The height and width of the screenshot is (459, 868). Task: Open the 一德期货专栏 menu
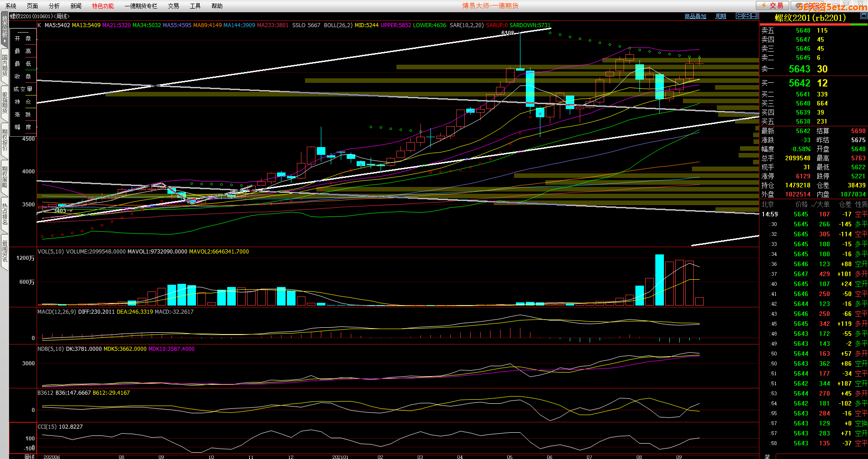[141, 6]
